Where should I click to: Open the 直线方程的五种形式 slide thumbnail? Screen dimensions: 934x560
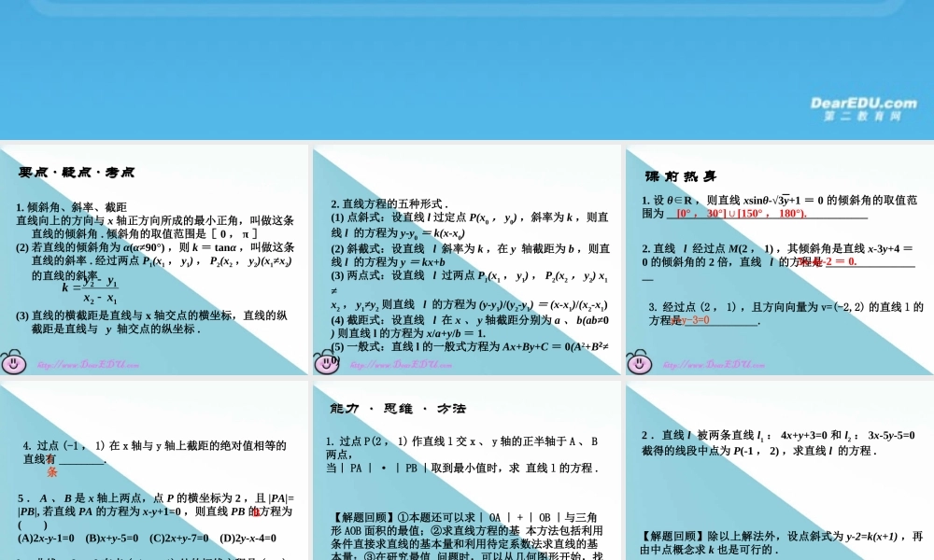[x=467, y=259]
